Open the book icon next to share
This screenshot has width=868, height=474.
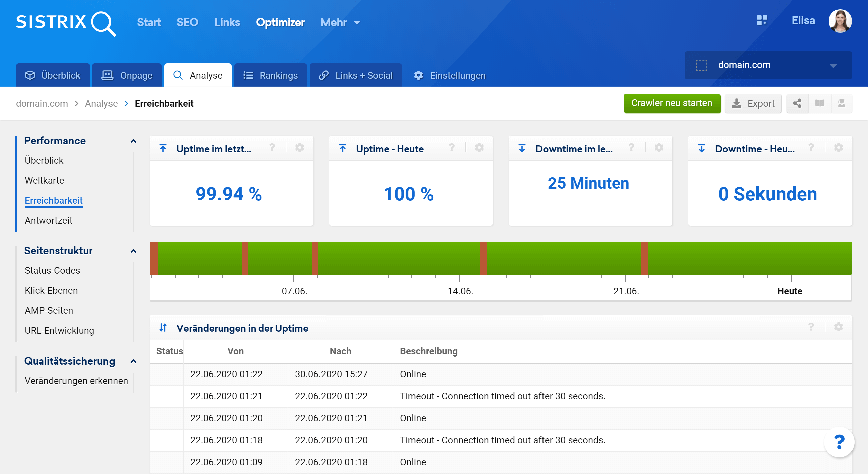pyautogui.click(x=820, y=103)
